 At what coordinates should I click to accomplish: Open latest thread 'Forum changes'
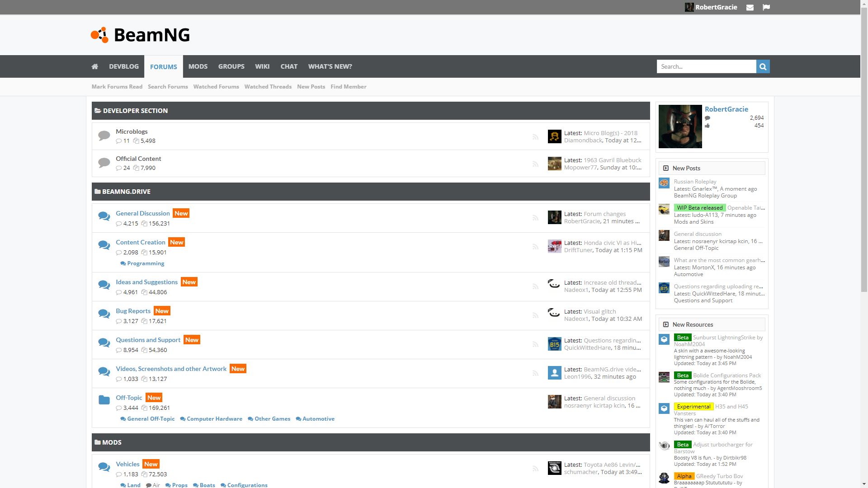pos(604,214)
